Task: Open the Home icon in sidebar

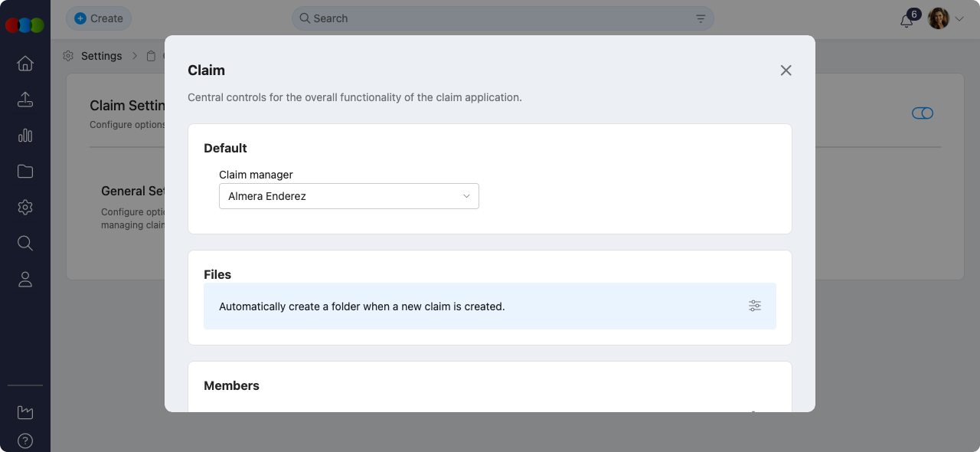Action: point(25,64)
